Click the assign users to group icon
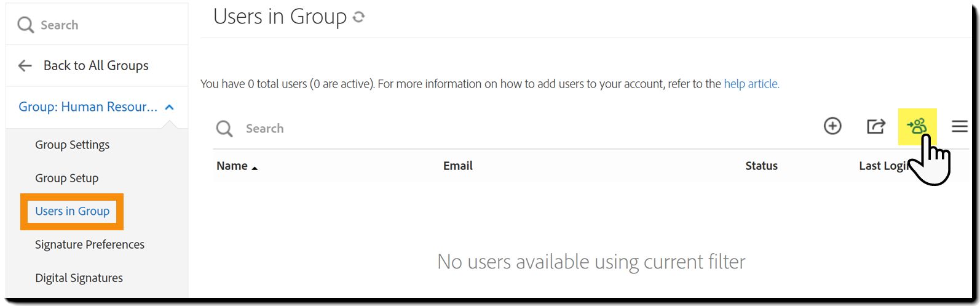The width and height of the screenshot is (980, 306). click(x=917, y=126)
